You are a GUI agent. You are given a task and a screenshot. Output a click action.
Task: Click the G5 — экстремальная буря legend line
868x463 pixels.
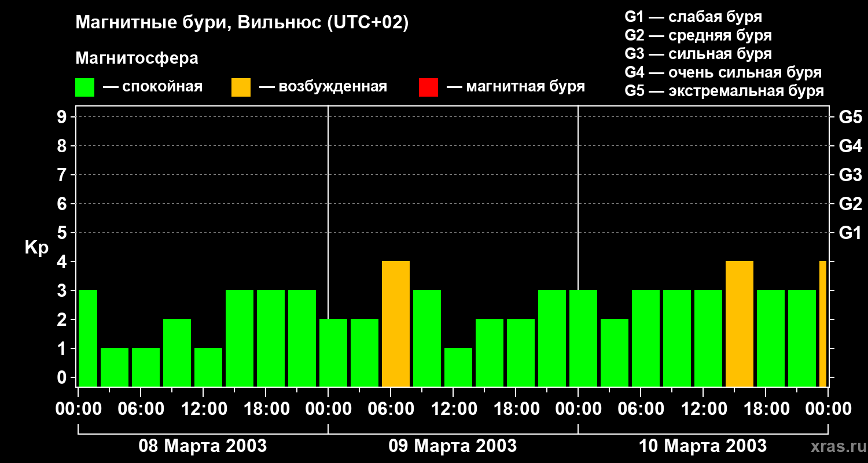[x=724, y=91]
